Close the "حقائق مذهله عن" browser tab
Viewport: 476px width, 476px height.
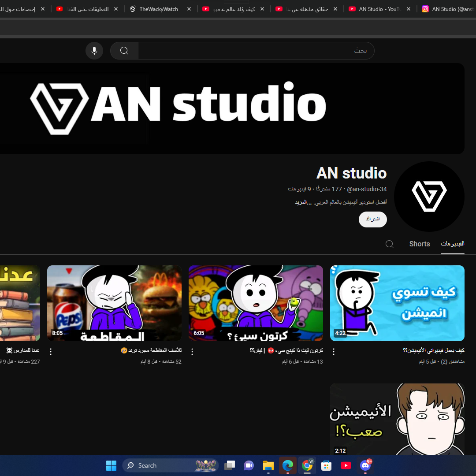[335, 9]
